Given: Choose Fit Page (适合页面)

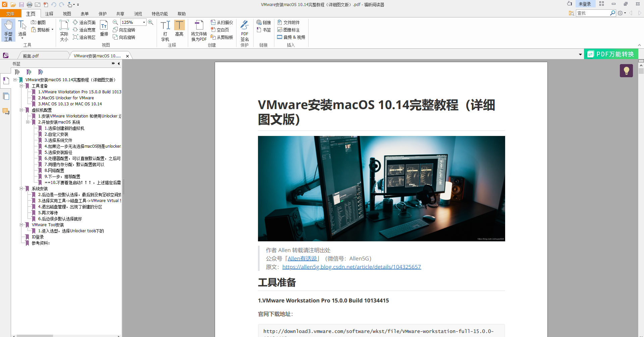Looking at the screenshot, I should tap(84, 22).
